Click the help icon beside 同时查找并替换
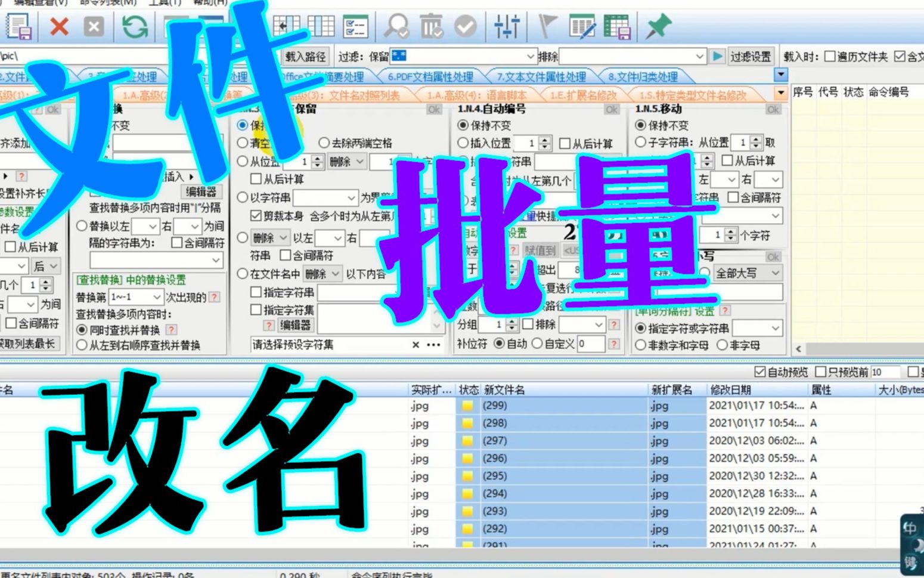The width and height of the screenshot is (924, 578). point(171,330)
